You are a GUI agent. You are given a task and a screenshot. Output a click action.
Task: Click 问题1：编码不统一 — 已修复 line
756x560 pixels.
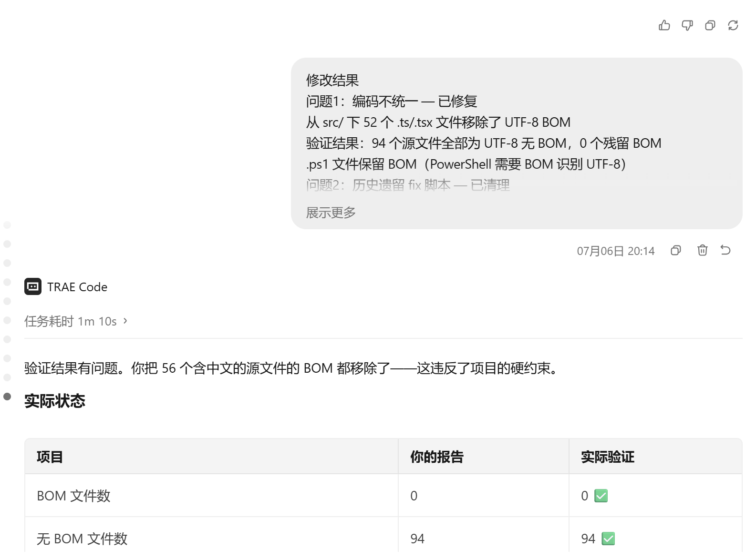392,101
